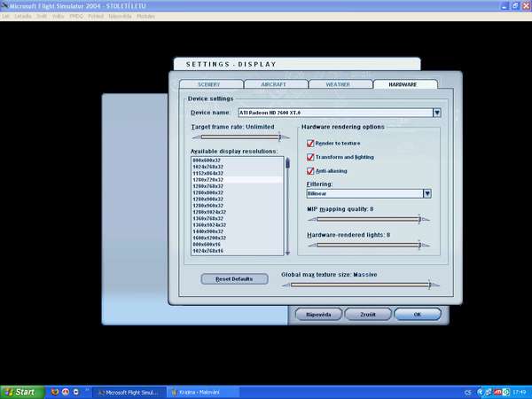
Task: Click the Zrušit cancel button
Action: (x=368, y=315)
